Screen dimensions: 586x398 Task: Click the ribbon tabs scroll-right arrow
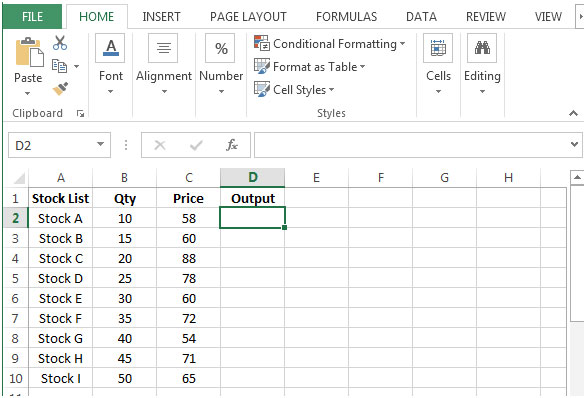point(581,17)
